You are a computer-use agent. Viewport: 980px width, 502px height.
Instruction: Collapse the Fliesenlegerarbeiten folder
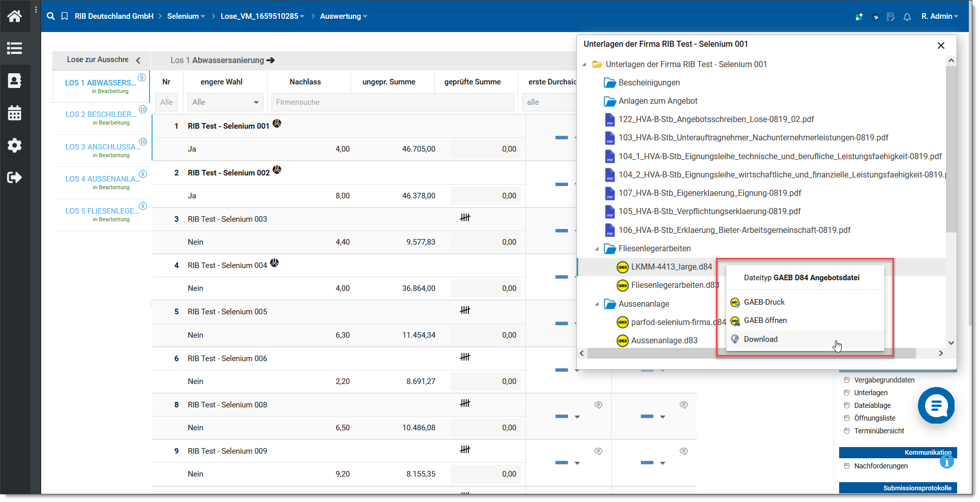597,249
